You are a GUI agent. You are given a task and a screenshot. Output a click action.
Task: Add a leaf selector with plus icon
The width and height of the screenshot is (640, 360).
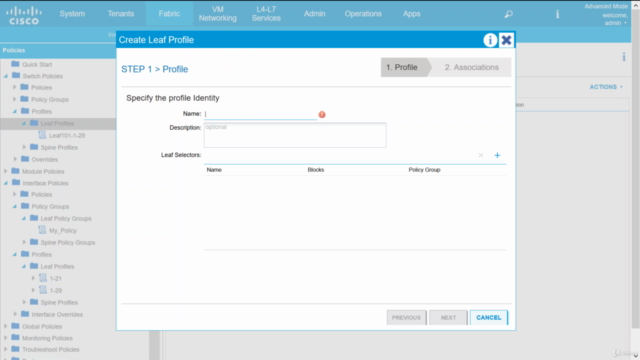[x=497, y=155]
